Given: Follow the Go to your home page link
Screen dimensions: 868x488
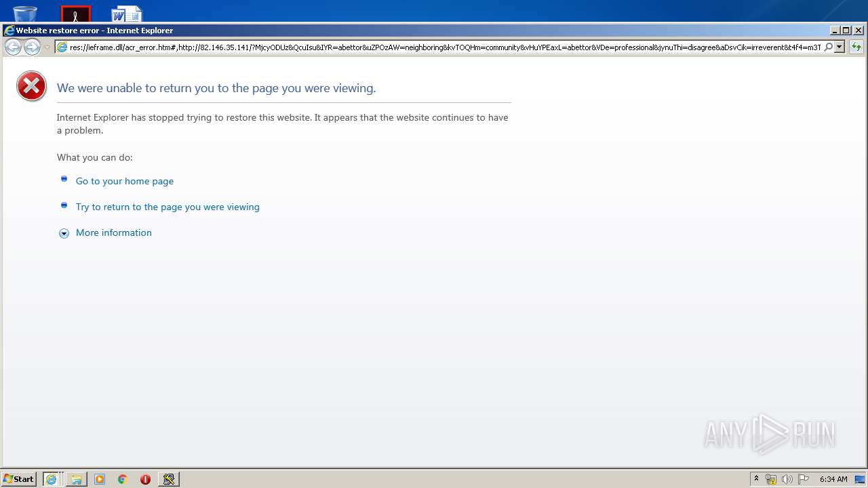Looking at the screenshot, I should click(x=125, y=181).
